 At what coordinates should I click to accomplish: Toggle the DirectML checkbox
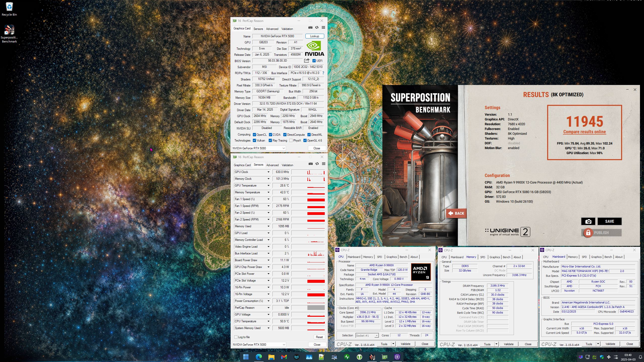click(309, 134)
